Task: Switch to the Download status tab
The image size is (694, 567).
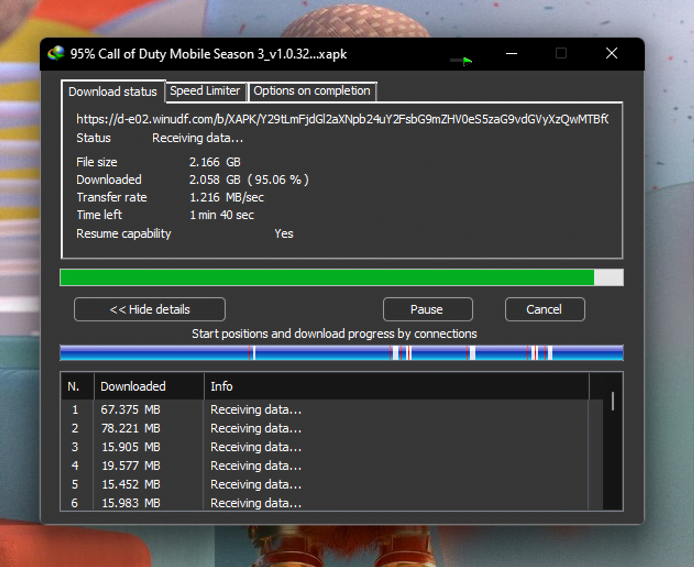Action: (x=113, y=92)
